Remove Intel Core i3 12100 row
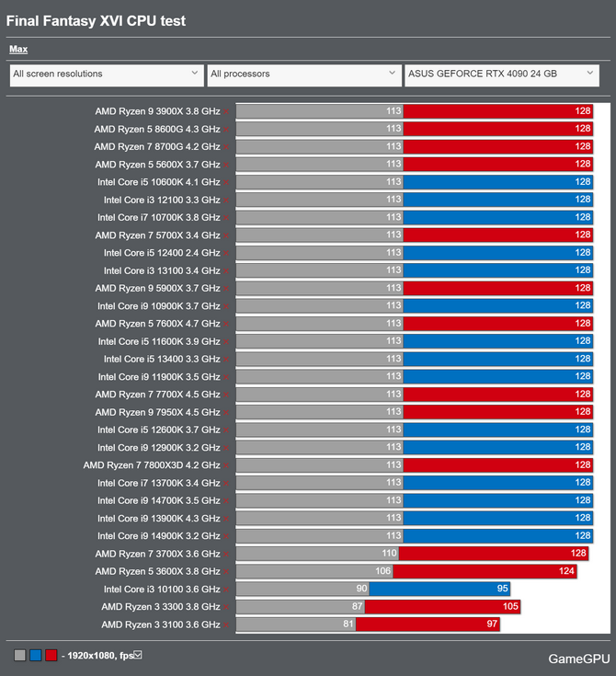This screenshot has height=676, width=616. pos(226,201)
